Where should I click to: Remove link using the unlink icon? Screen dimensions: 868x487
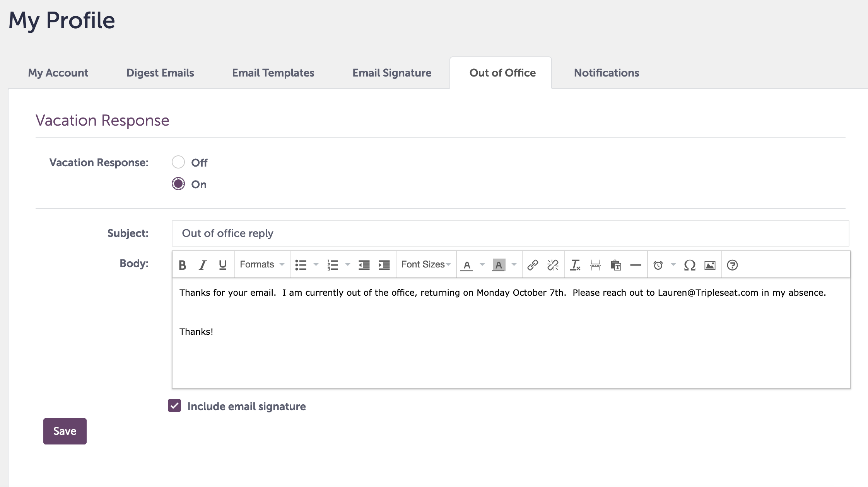tap(553, 265)
